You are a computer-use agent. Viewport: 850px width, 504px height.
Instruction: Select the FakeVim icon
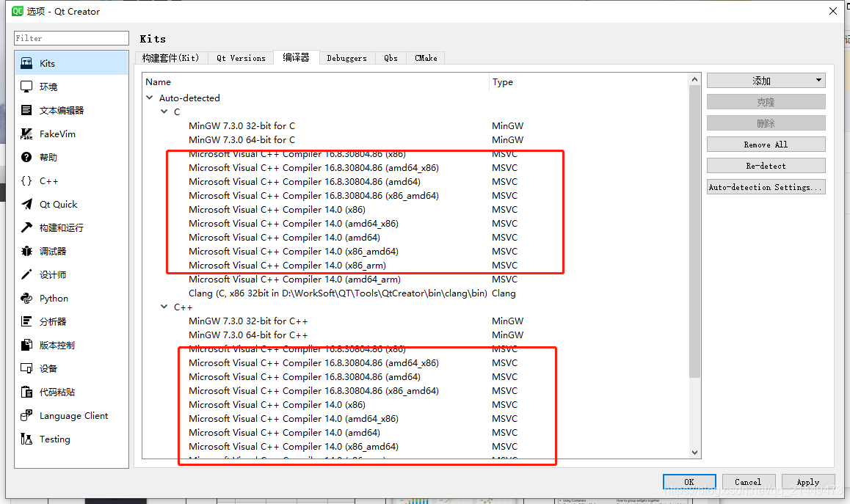point(26,134)
